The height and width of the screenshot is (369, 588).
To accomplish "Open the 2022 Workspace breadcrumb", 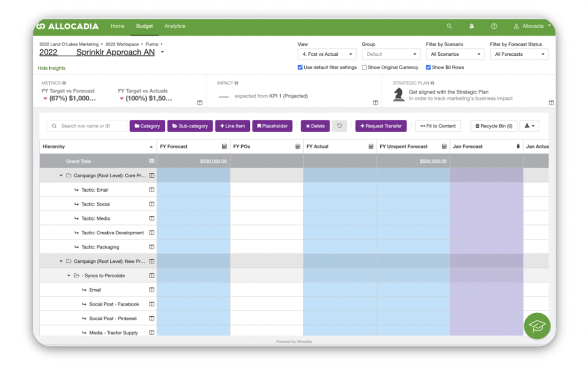I will pos(122,44).
